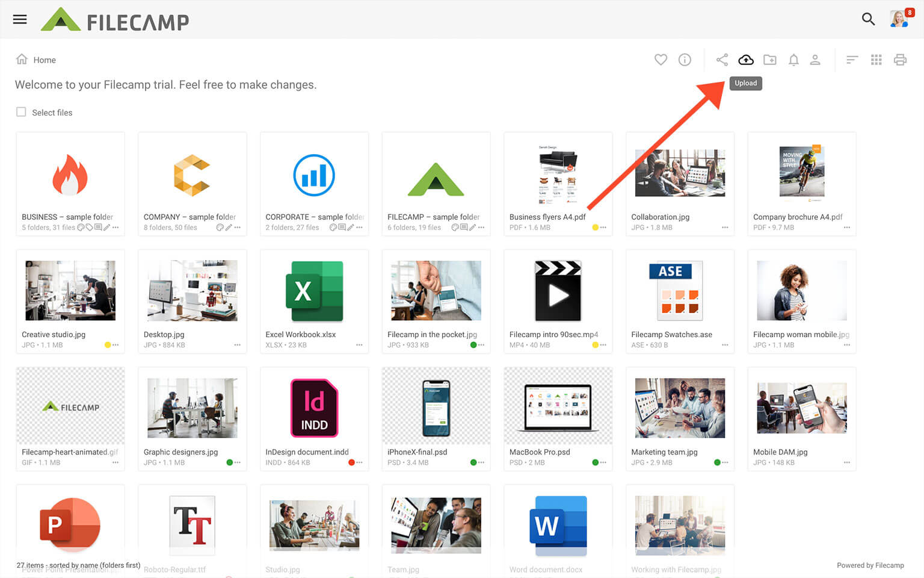Open Creative studio.jpg thumbnail
924x578 pixels.
point(70,290)
